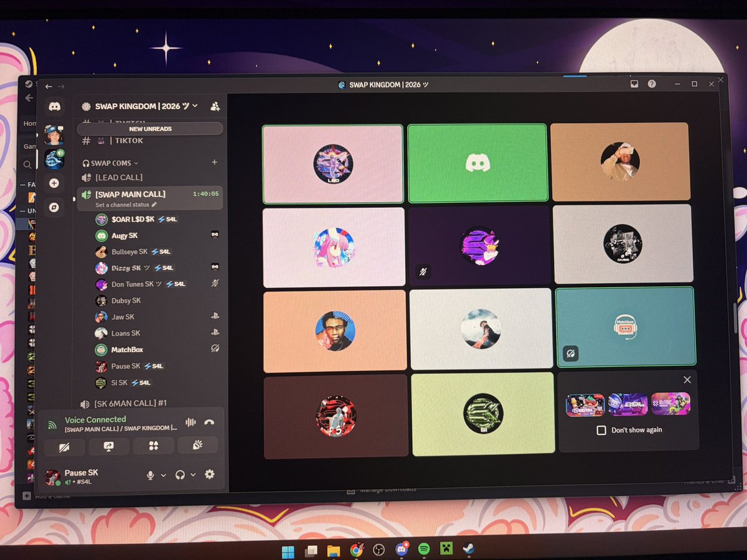Screen dimensions: 747x560
Task: Disconnect from voice call
Action: coord(209,422)
